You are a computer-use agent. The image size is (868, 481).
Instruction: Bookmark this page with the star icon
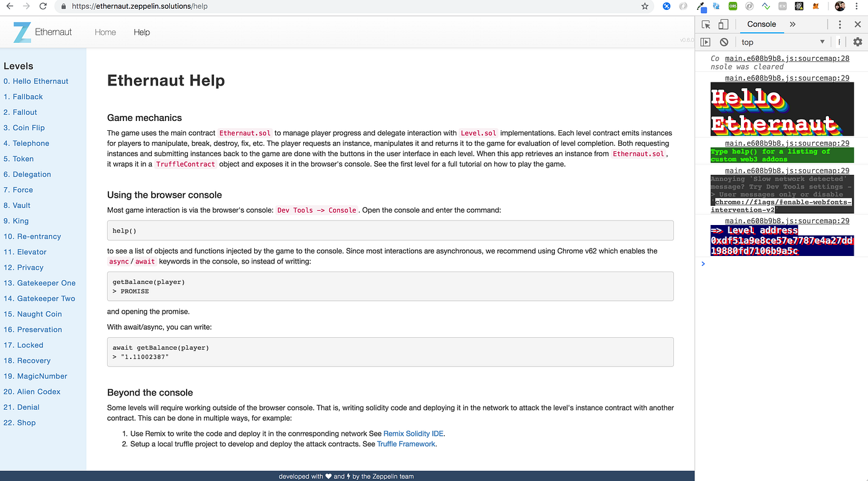645,6
